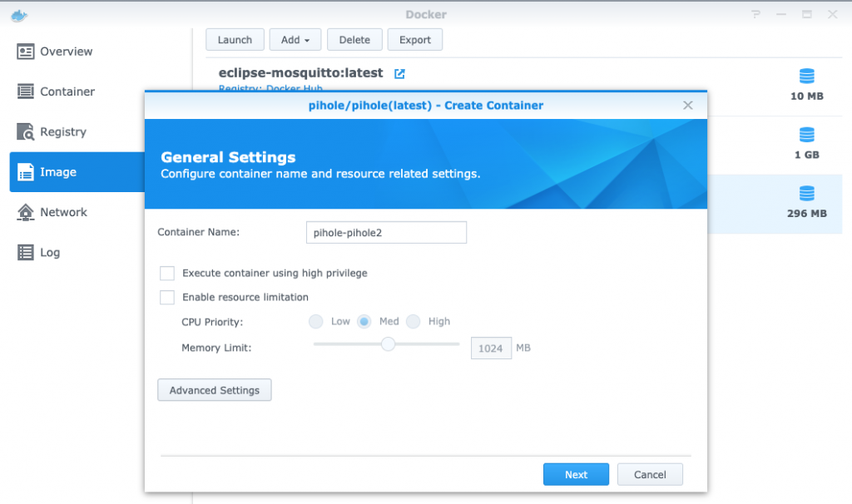The width and height of the screenshot is (852, 504).
Task: Click the Container icon in the sidebar
Action: (26, 91)
